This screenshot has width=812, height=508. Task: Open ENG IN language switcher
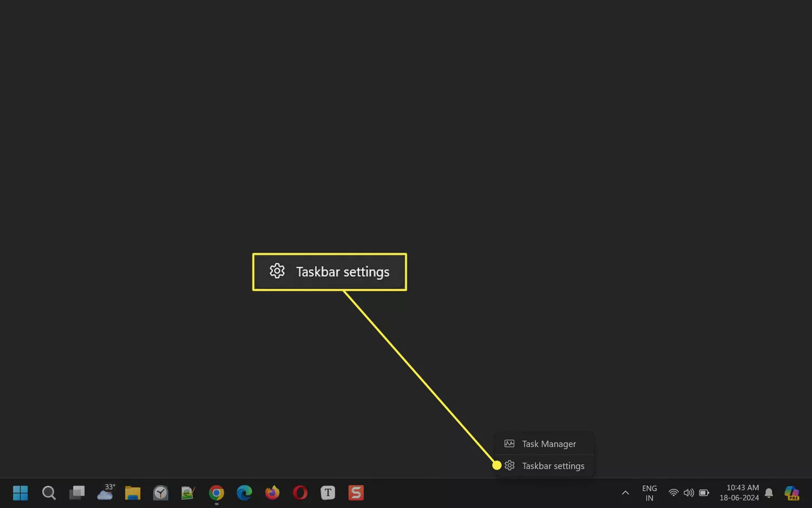[650, 493]
